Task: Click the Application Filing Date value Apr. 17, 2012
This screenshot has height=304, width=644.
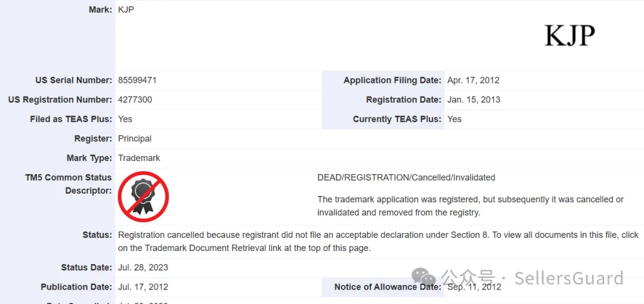Action: (x=473, y=80)
